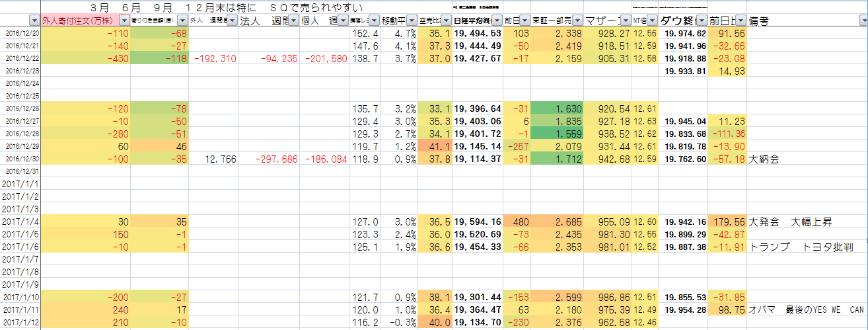This screenshot has width=868, height=330.
Task: Open the 外人寄付注文(万株) filter dropdown
Action: pos(124,21)
